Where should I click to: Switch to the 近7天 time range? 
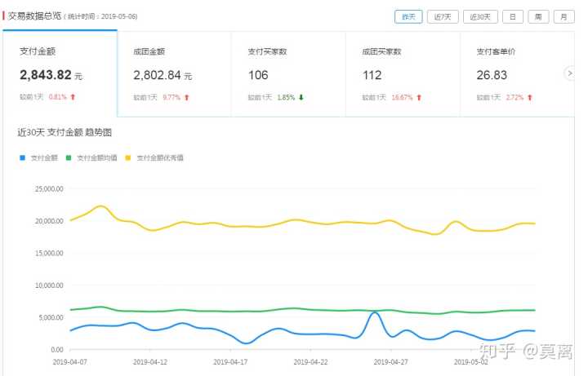[443, 16]
